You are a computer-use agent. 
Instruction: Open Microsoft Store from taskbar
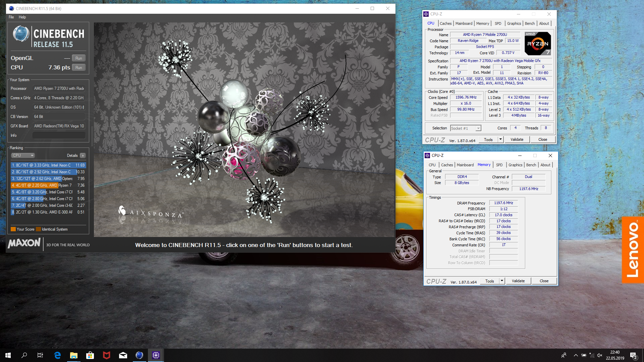point(90,355)
